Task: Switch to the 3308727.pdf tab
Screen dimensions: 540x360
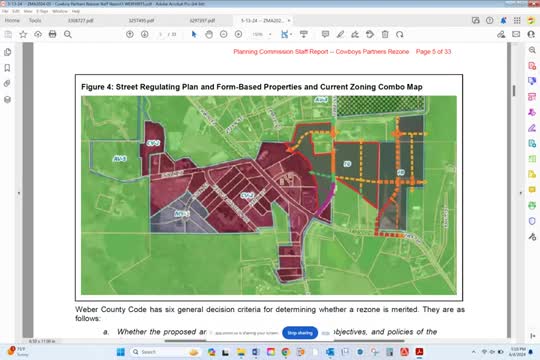Action: 81,21
